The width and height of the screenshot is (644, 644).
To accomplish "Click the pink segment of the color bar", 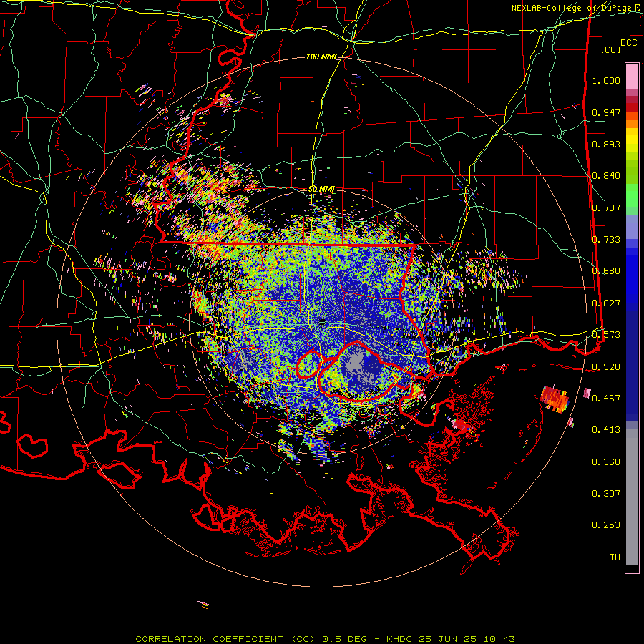I will [632, 76].
